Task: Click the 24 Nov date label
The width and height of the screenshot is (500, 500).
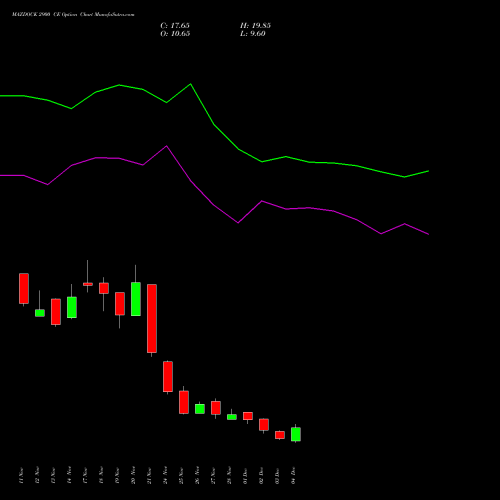Action: pyautogui.click(x=165, y=475)
